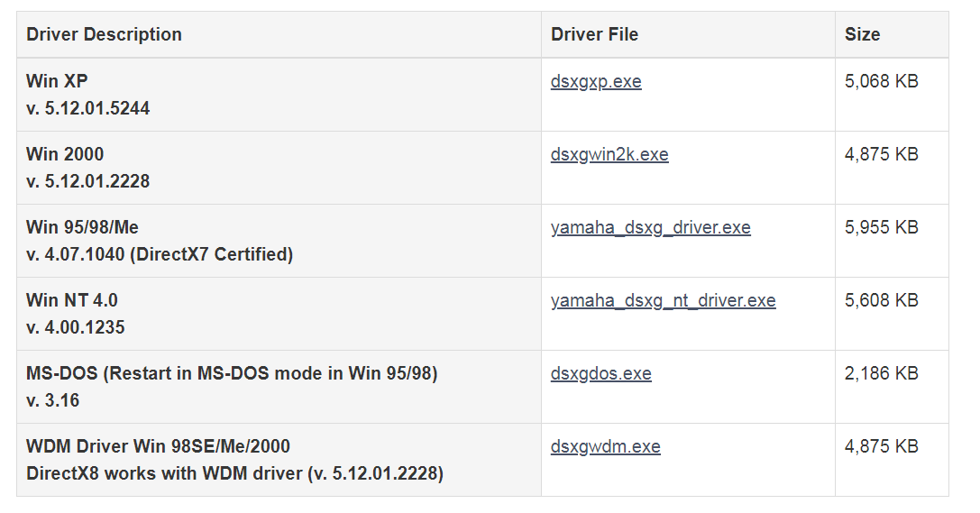The image size is (980, 513).
Task: Click the 2,186 KB size value
Action: tap(881, 374)
